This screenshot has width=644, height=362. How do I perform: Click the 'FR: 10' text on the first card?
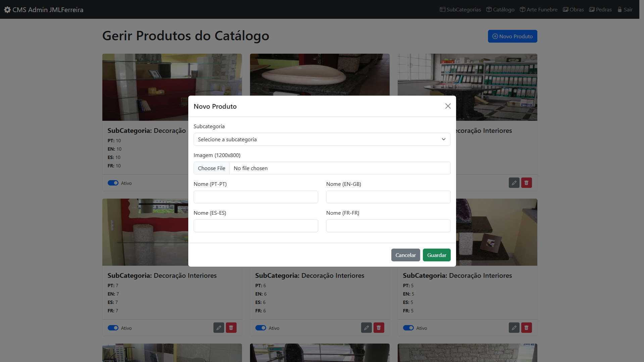[x=114, y=166]
